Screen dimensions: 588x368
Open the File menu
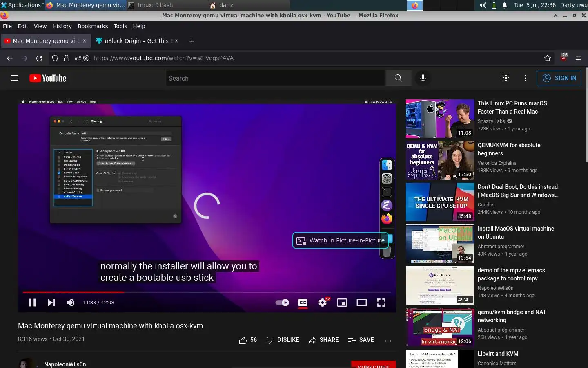(7, 26)
